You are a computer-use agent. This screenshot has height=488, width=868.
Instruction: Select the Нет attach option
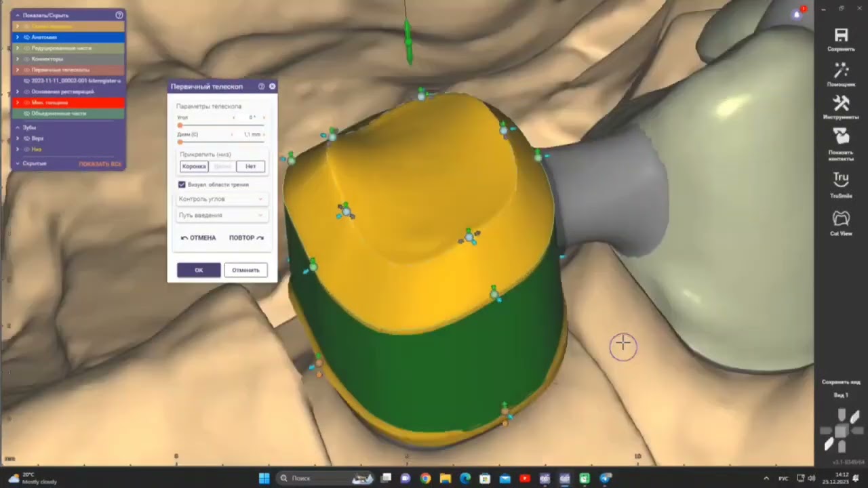point(251,166)
